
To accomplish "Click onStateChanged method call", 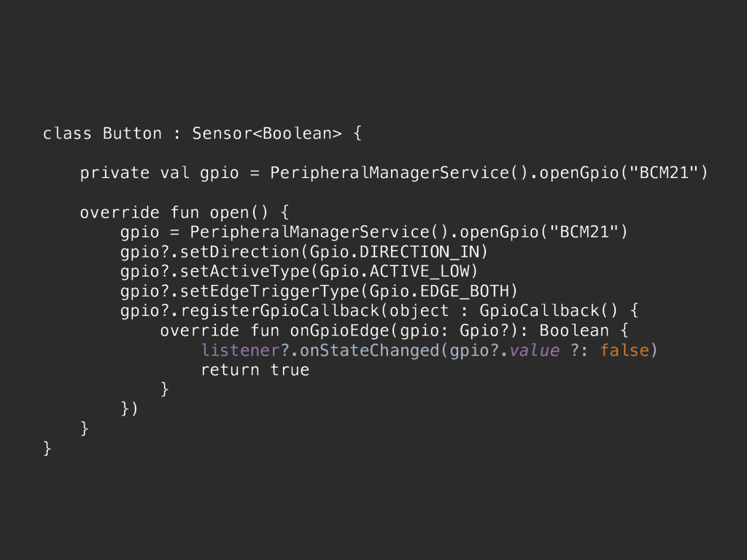I will (x=369, y=351).
